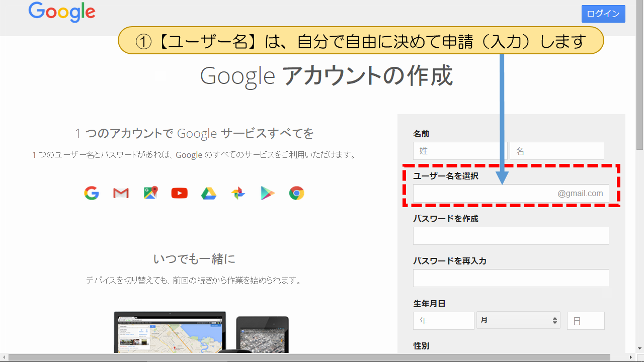The width and height of the screenshot is (644, 362).
Task: Focus the username @gmail.com field
Action: pyautogui.click(x=511, y=193)
